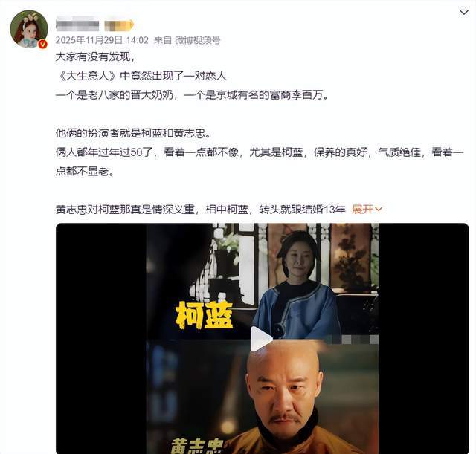This screenshot has height=454, width=476.
Task: Click the small chevron after 展开
Action: pos(379,209)
